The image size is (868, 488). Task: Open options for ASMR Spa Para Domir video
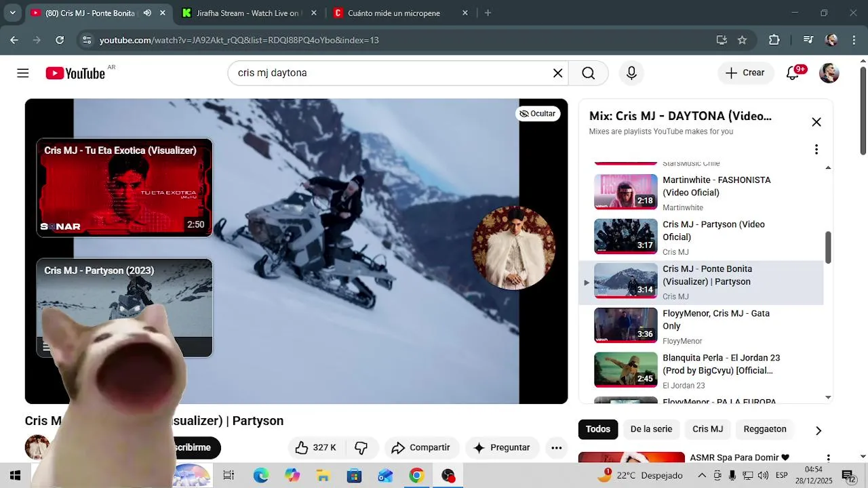[828, 459]
